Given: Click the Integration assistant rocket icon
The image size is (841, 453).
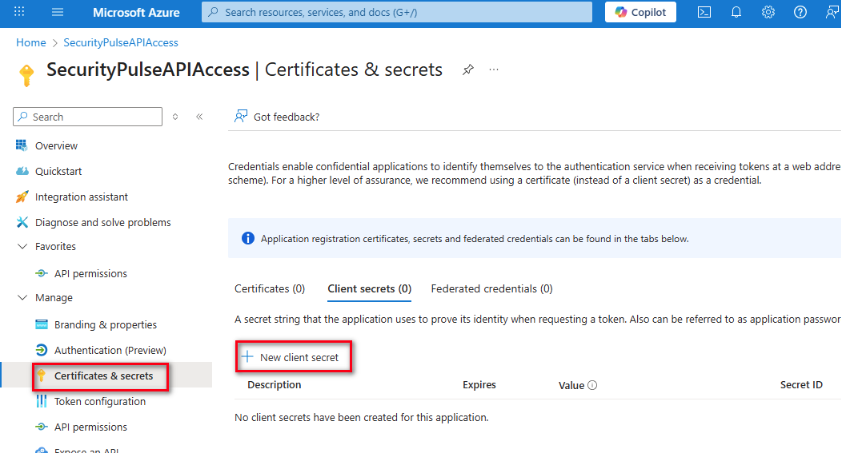Looking at the screenshot, I should [22, 197].
